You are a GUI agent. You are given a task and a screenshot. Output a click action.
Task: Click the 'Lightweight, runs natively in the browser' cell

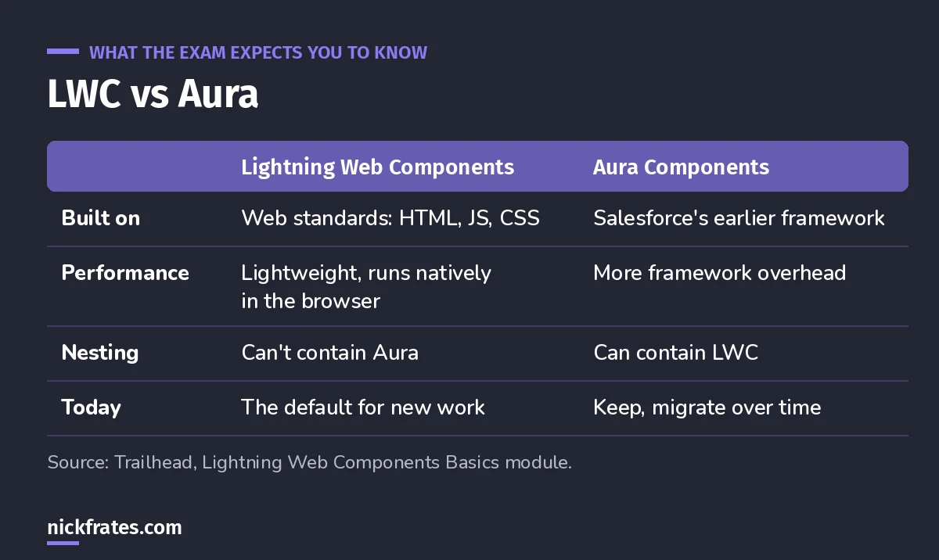(366, 286)
